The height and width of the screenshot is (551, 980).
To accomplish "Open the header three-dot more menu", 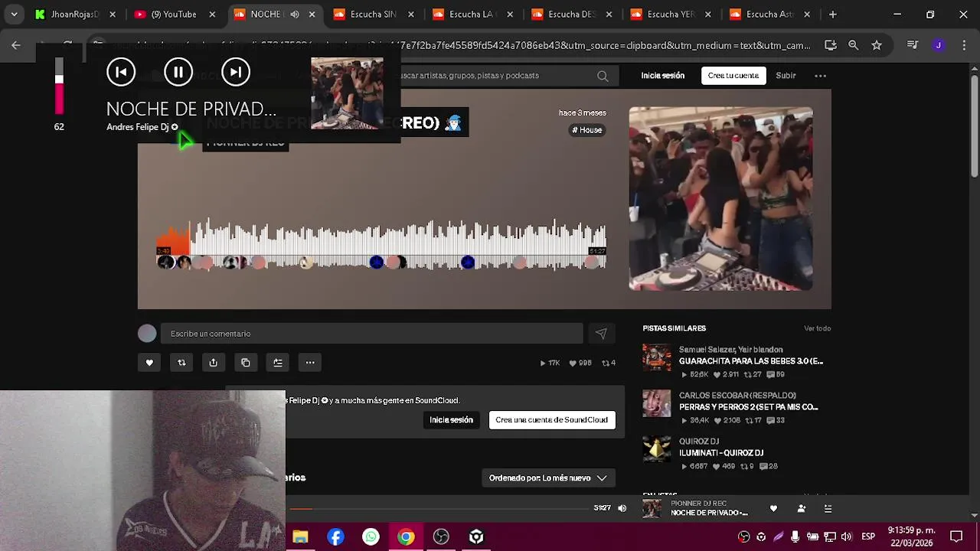I will pos(820,76).
